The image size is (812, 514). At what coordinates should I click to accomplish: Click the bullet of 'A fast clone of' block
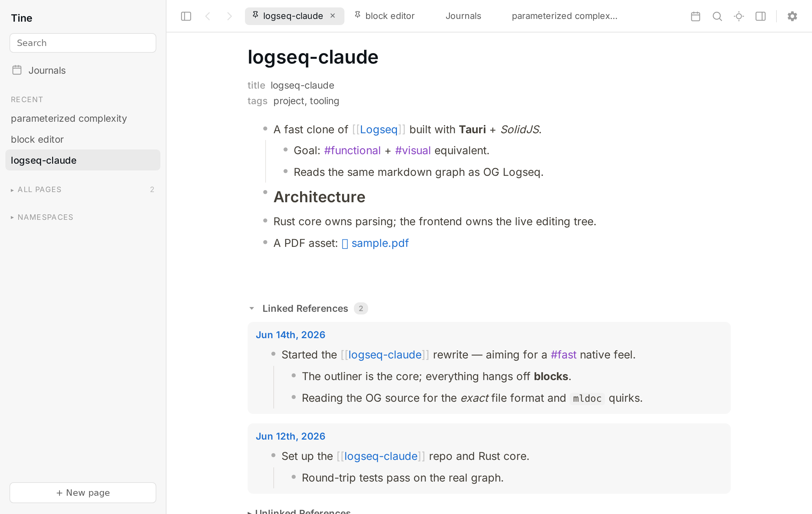(x=265, y=129)
